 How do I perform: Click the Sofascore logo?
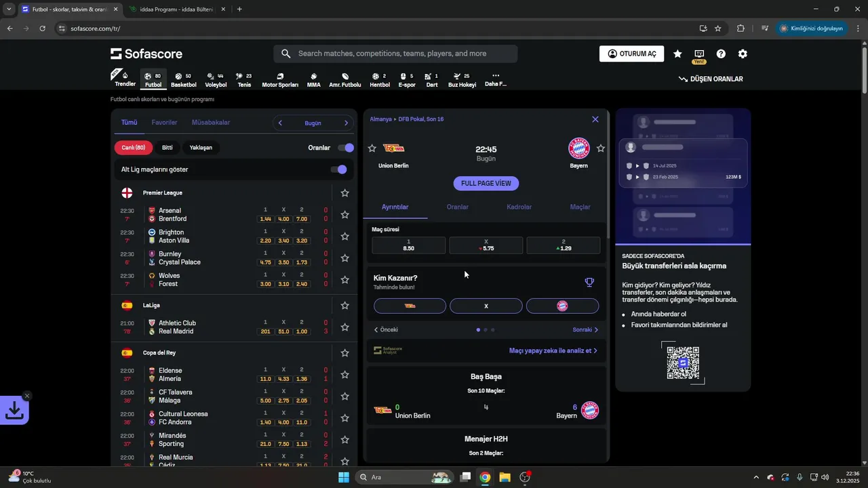(x=146, y=54)
